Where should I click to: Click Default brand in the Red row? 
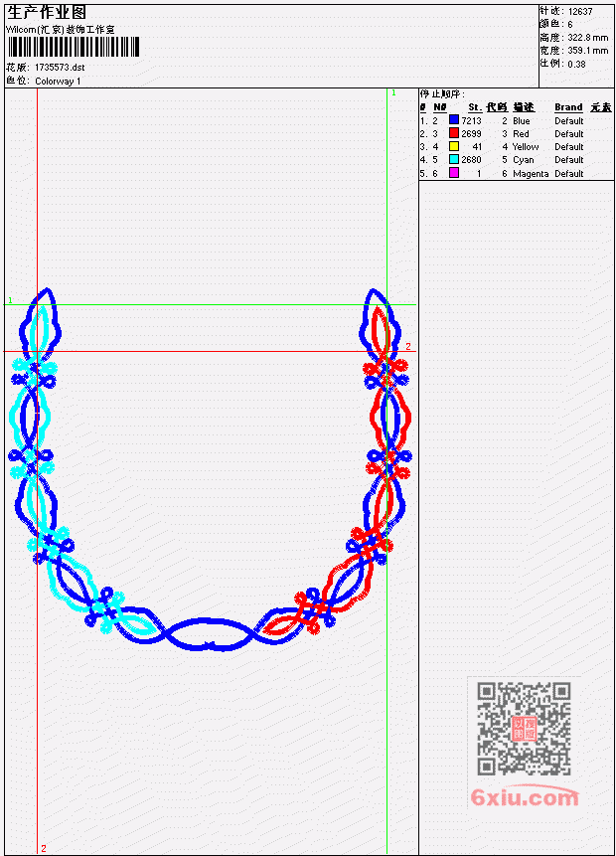point(569,134)
